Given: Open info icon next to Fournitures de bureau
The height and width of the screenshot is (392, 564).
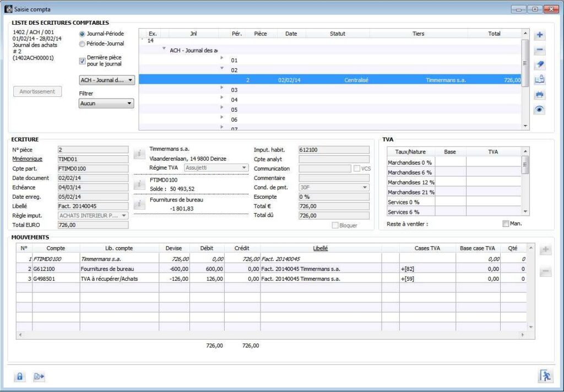Looking at the screenshot, I should point(139,204).
